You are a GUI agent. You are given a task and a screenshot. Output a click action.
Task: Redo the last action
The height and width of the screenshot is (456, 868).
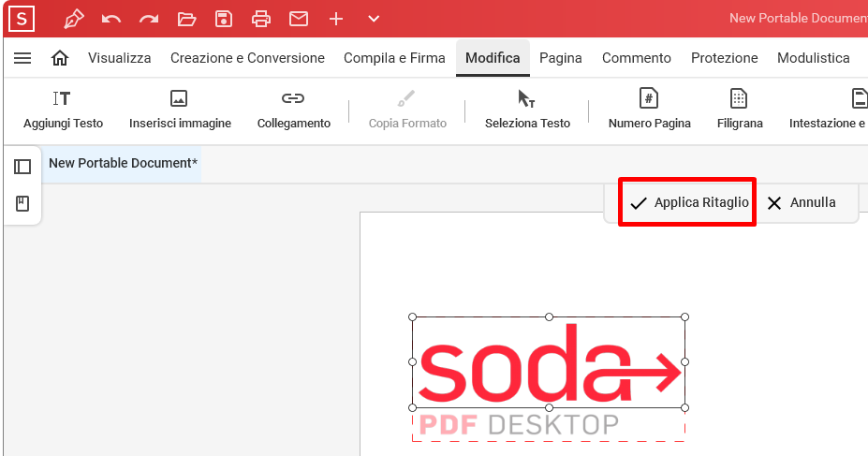tap(149, 19)
